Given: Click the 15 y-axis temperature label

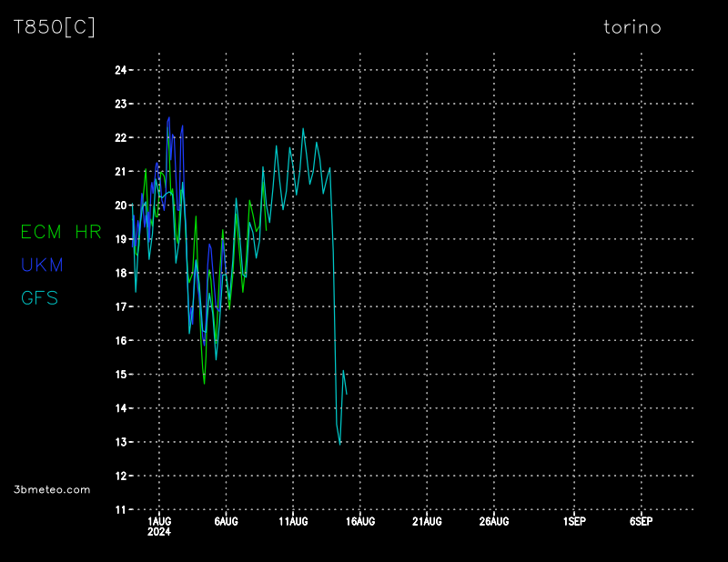Looking at the screenshot, I should pyautogui.click(x=120, y=375).
